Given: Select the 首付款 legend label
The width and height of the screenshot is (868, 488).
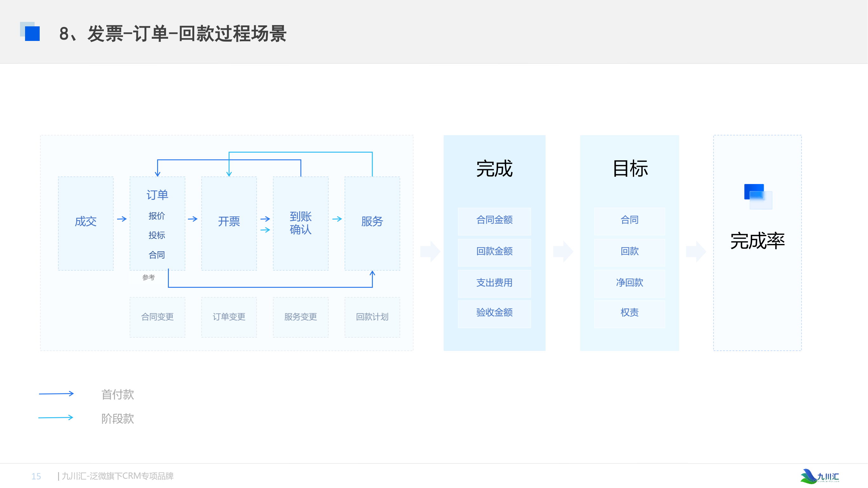Looking at the screenshot, I should (118, 394).
